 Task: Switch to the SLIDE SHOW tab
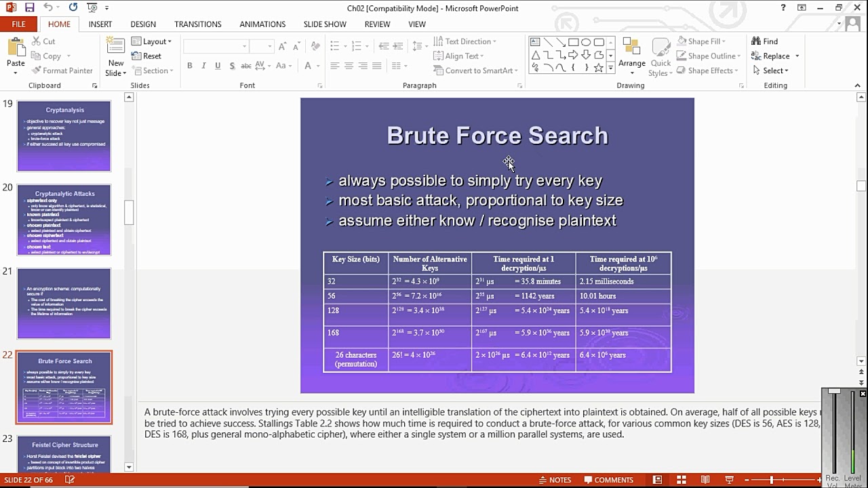(x=325, y=24)
